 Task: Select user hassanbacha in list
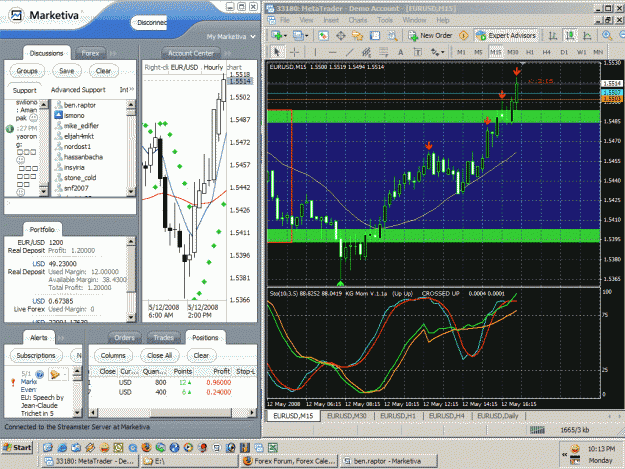coord(83,157)
